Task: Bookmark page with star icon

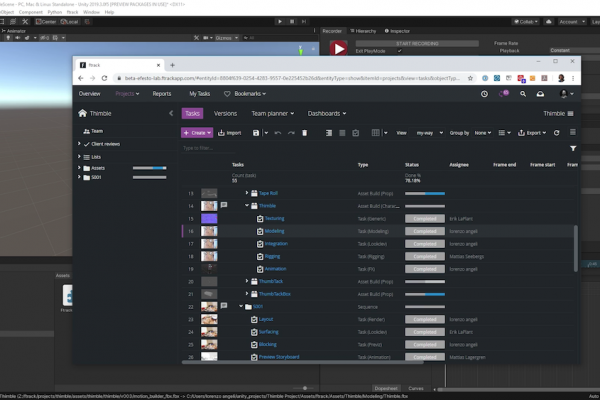Action: tap(470, 78)
